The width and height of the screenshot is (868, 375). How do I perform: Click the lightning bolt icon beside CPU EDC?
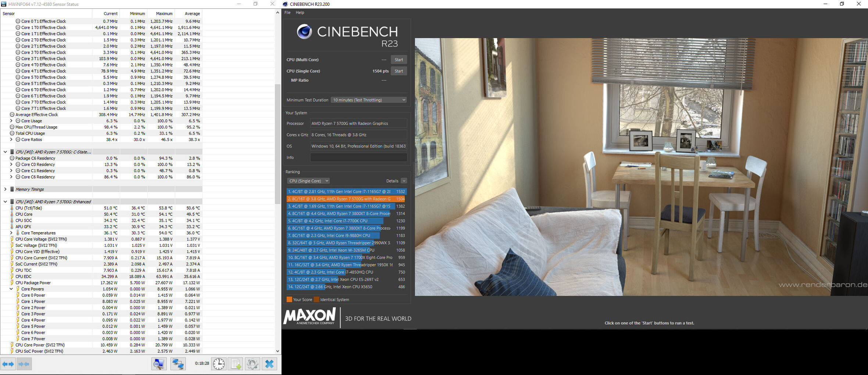coord(12,277)
